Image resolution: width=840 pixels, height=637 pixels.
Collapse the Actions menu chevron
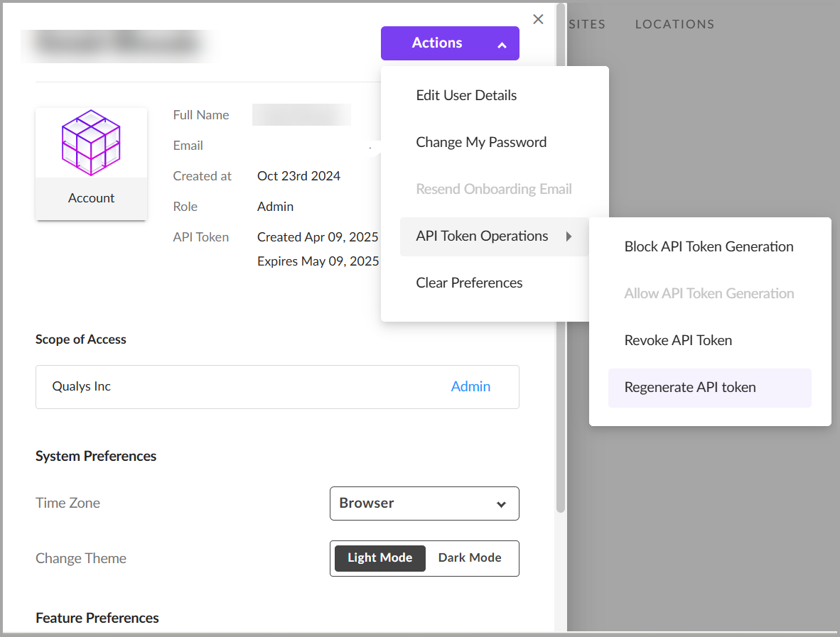click(x=502, y=45)
